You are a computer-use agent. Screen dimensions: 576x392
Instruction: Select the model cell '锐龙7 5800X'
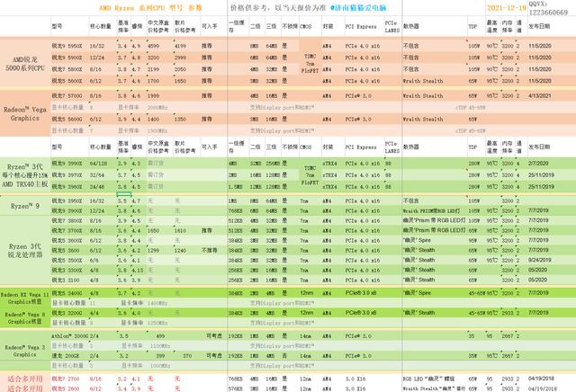pyautogui.click(x=67, y=69)
